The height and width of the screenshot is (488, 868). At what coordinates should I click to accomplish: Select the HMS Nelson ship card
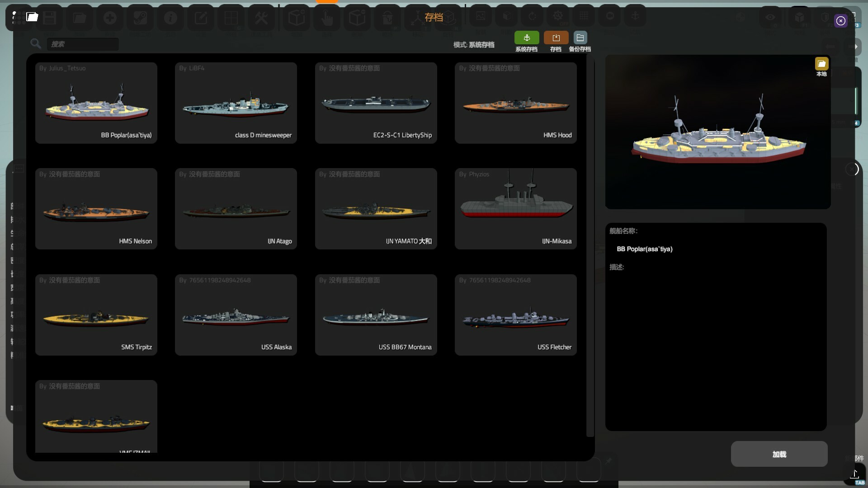(x=96, y=209)
